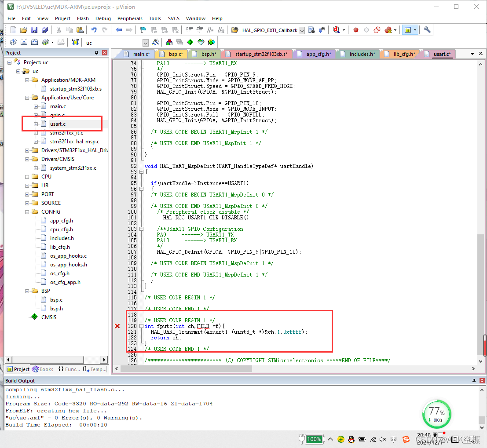The image size is (487, 448).
Task: Open a file using the folder icon
Action: 24,30
